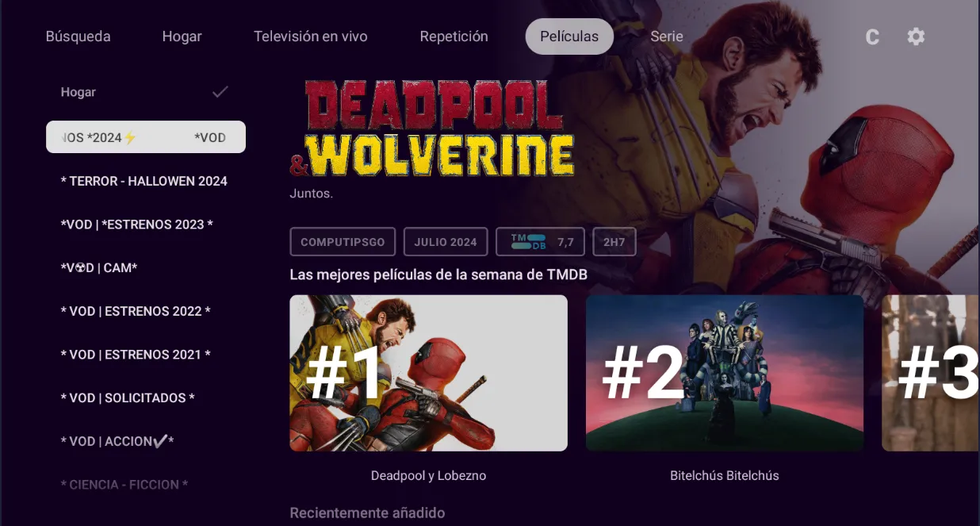This screenshot has width=980, height=526.
Task: Select the Hogar checkmark in sidebar
Action: point(220,92)
